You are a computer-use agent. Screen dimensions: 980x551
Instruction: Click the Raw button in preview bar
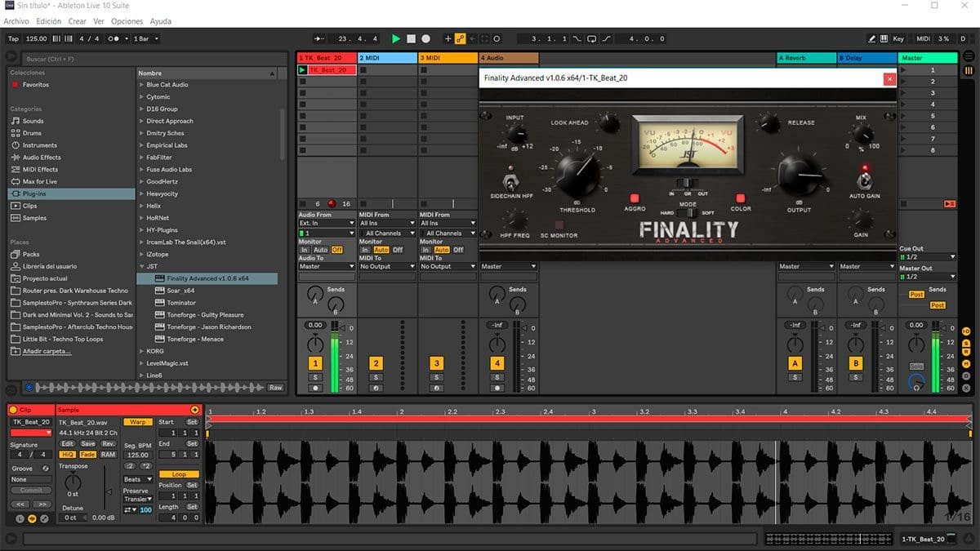[x=276, y=388]
